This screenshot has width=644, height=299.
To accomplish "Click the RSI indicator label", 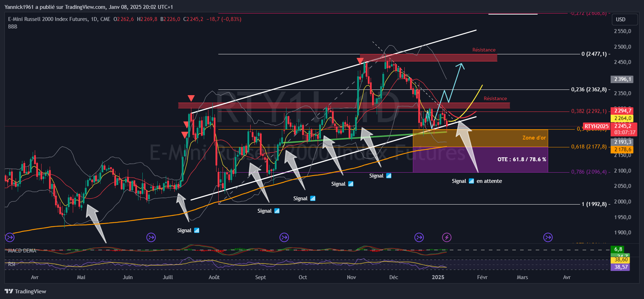I will (12, 264).
